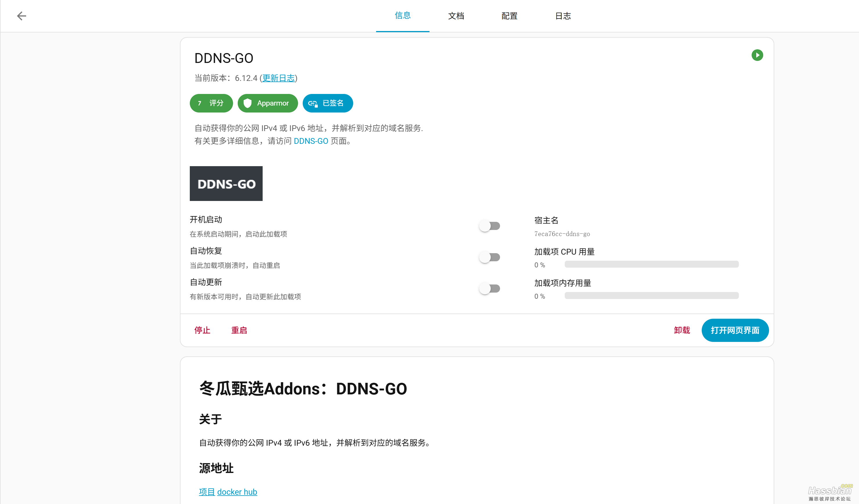Click the 7 评分 rating badge
The width and height of the screenshot is (859, 504).
pos(211,103)
